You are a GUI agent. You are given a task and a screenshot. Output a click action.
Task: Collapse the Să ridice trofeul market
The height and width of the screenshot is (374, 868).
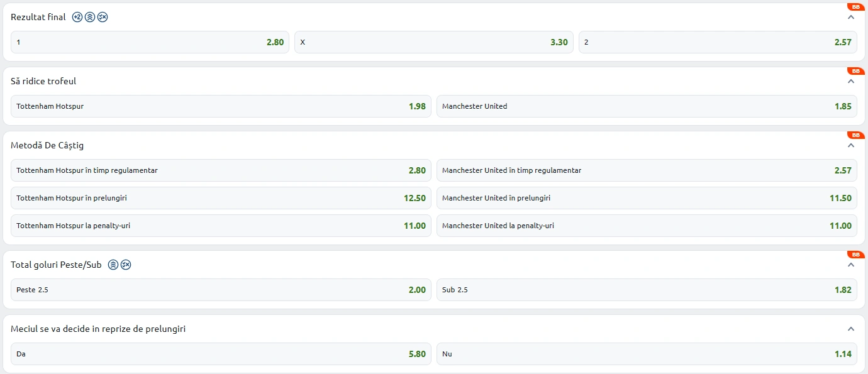coord(851,81)
